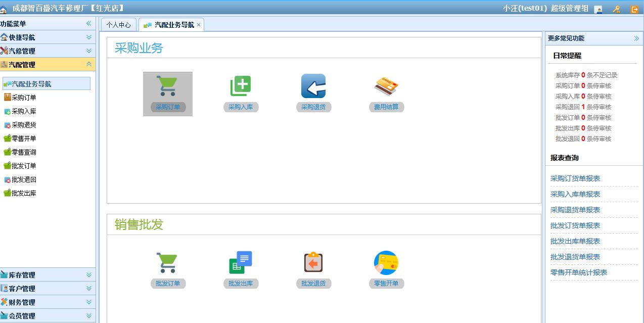
Task: Select 汽配业务导航 in the sidebar tree
Action: 47,84
